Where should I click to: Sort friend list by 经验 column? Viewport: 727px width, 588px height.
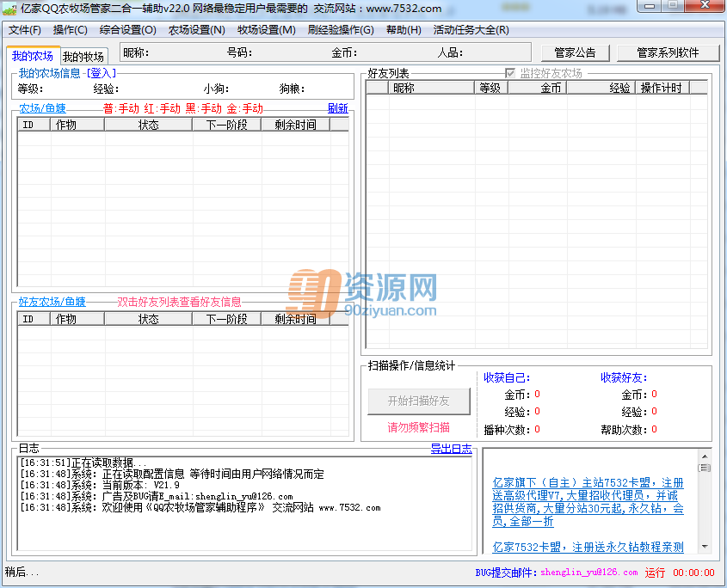[601, 88]
